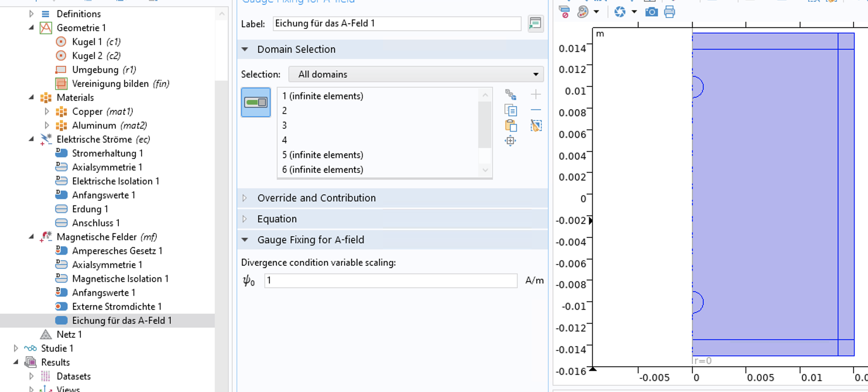Viewport: 868px width, 392px height.
Task: Expand the Copper material node
Action: [x=47, y=112]
